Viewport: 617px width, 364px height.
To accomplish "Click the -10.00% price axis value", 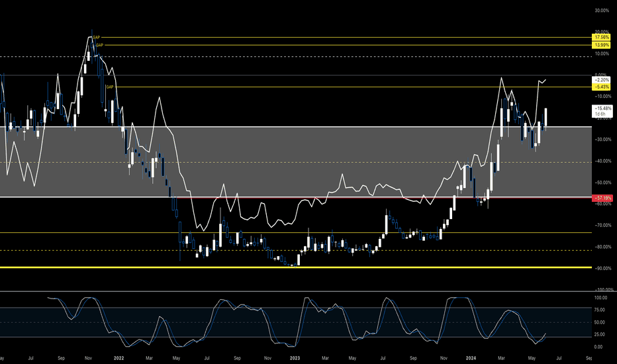I will click(602, 97).
